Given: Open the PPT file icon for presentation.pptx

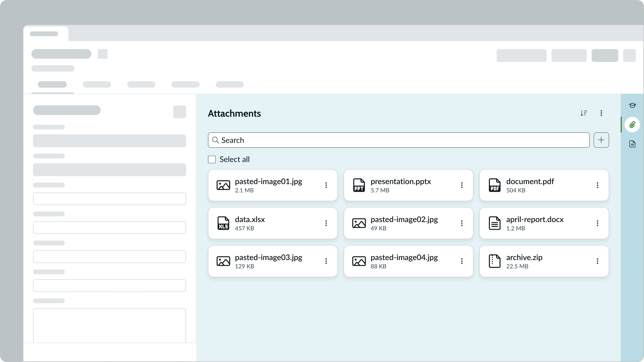Looking at the screenshot, I should tap(359, 185).
